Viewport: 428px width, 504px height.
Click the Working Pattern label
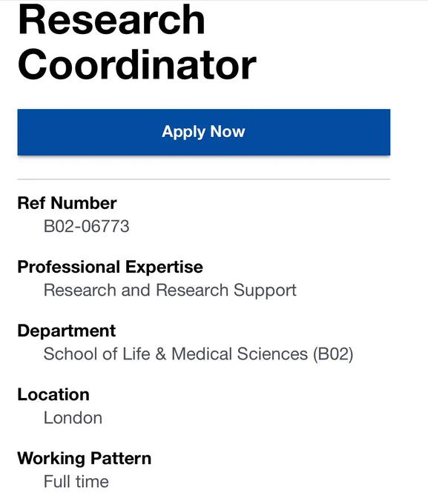tap(85, 459)
